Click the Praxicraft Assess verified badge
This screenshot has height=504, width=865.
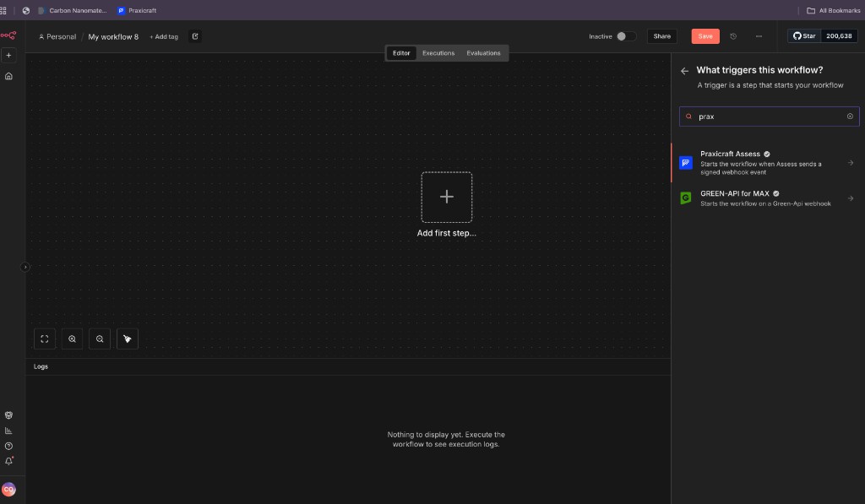(767, 154)
